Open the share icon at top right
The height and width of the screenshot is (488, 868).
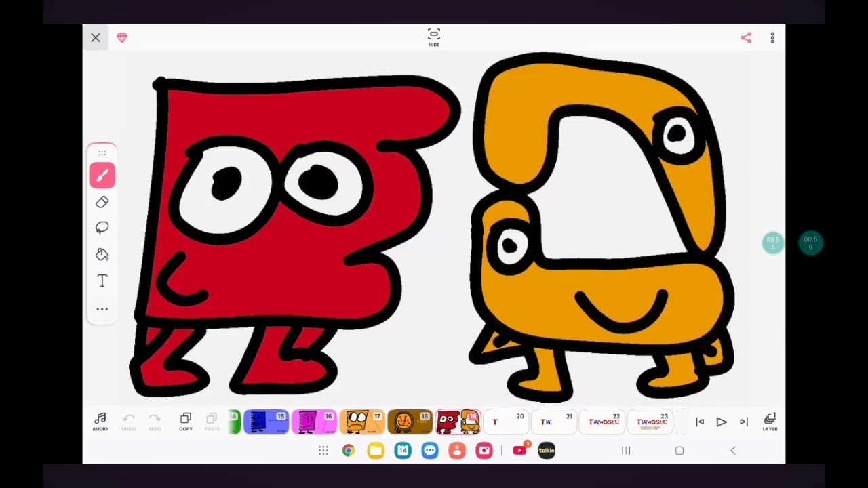coord(746,38)
